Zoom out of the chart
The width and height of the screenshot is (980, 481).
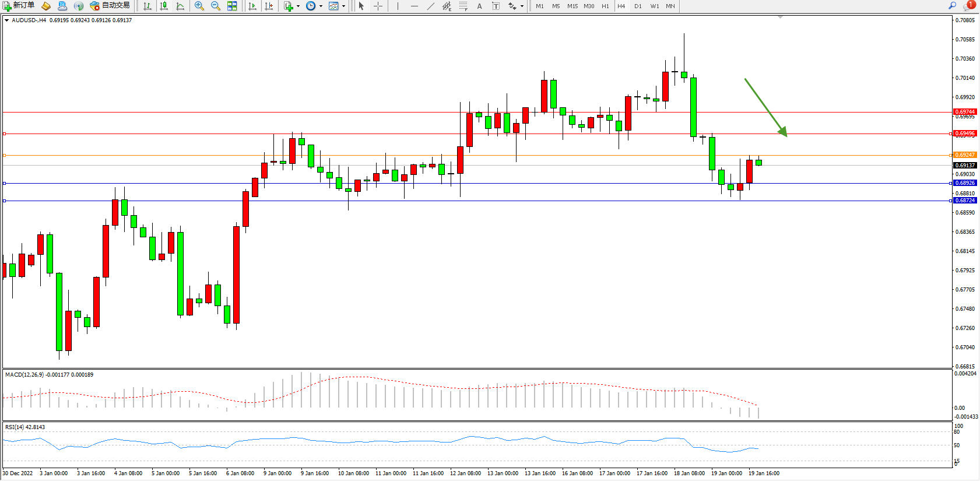[x=216, y=6]
